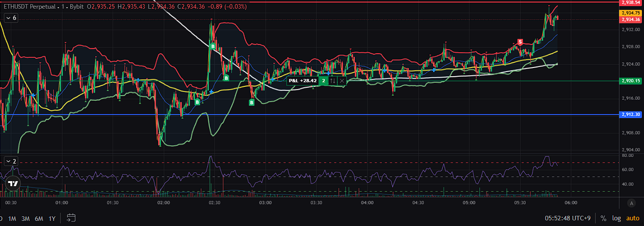
Task: Open the go-to-date calendar icon
Action: pos(71,218)
